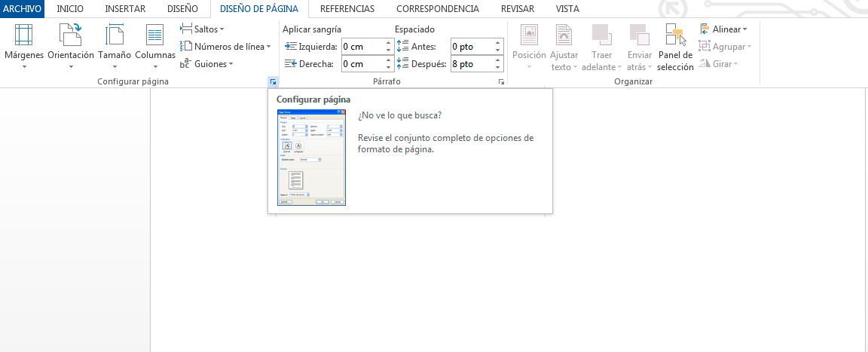Increase Derecha indent with up arrow
This screenshot has height=352, width=868.
[389, 60]
